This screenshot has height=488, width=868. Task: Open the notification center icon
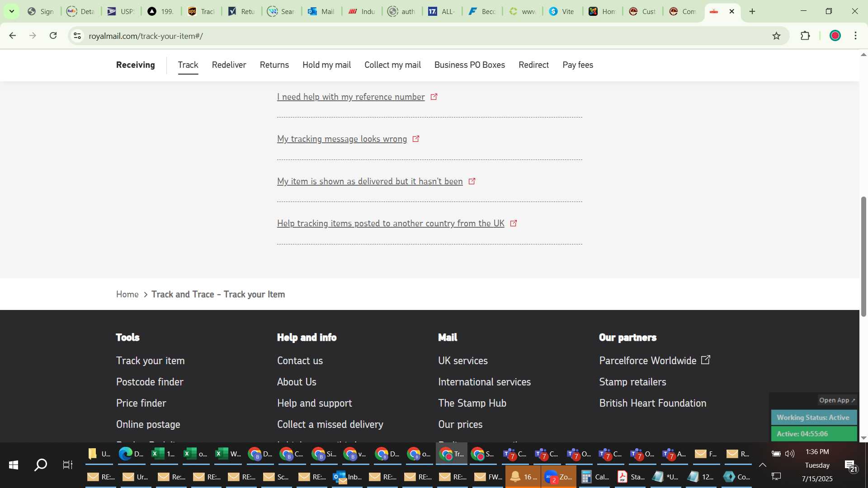851,466
